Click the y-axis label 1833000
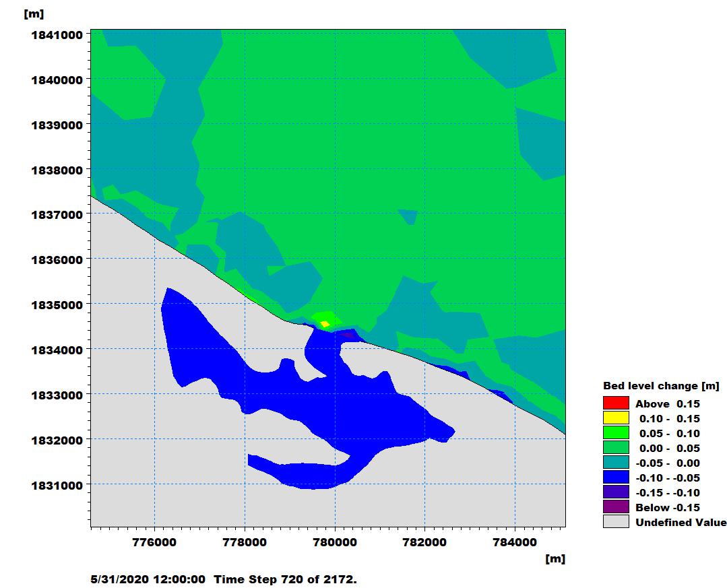The height and width of the screenshot is (588, 727). click(x=57, y=395)
